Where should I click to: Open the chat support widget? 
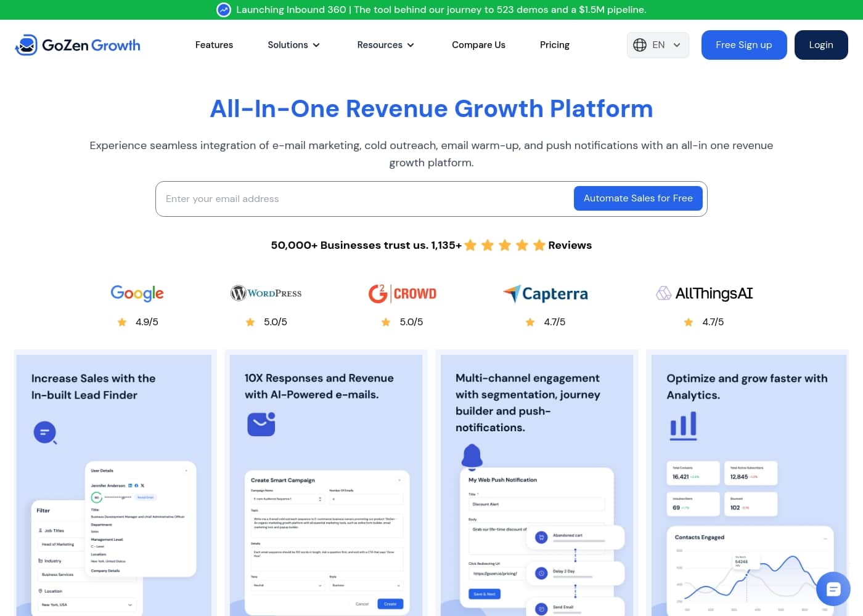[x=833, y=590]
